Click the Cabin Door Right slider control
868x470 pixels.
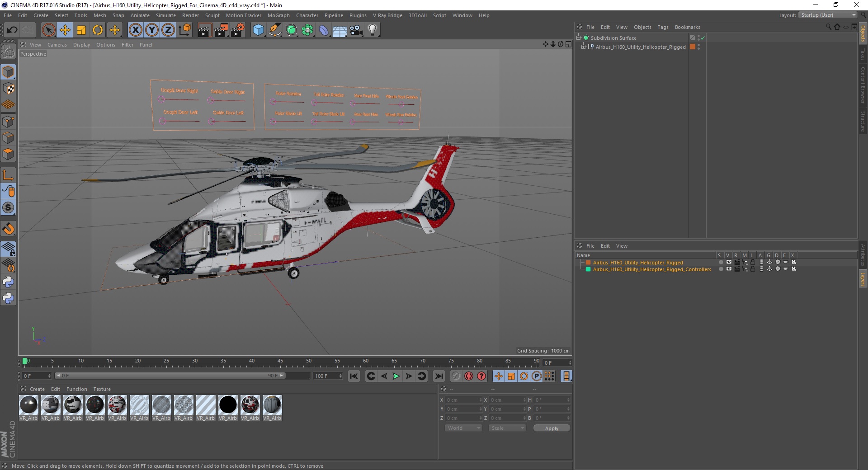coord(211,100)
